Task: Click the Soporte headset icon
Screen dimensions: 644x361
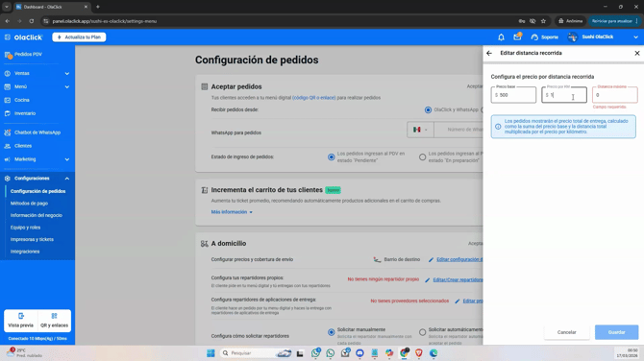Action: point(534,37)
